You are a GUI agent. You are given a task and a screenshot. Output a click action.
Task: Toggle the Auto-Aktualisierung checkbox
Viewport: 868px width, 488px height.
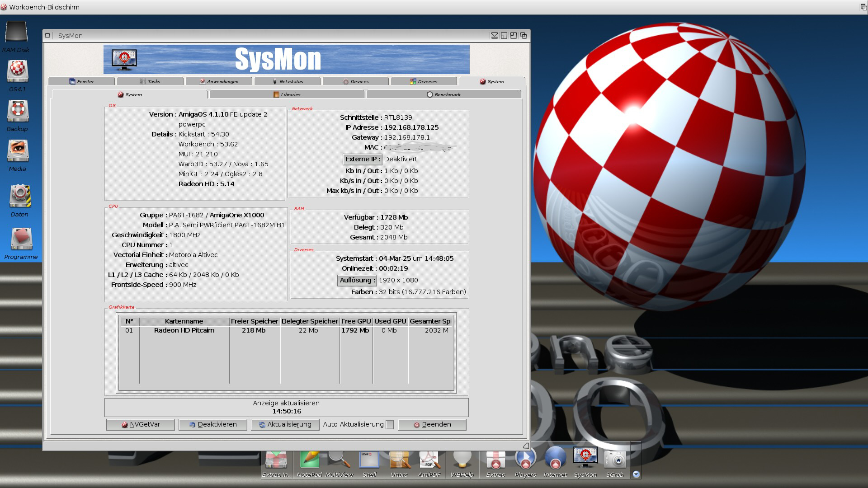click(x=390, y=425)
